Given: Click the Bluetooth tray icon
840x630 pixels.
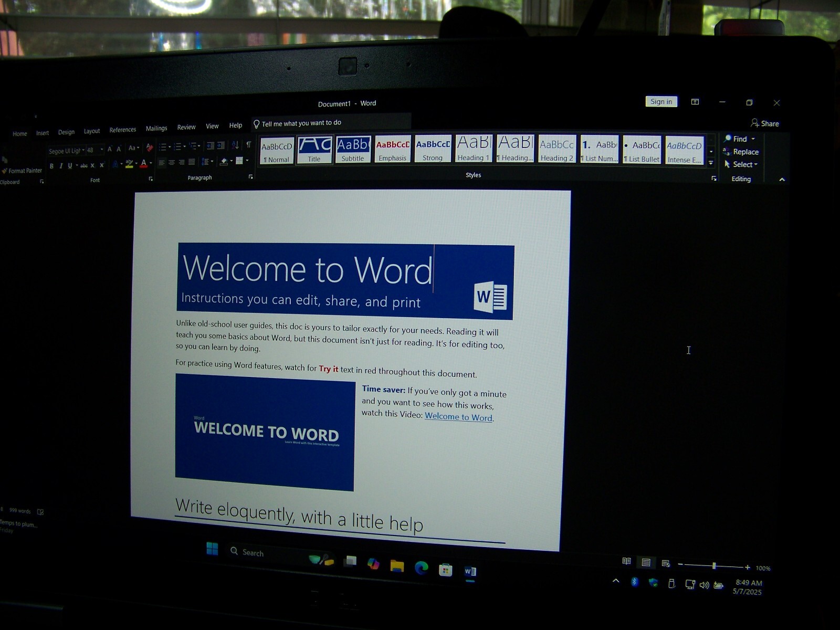Looking at the screenshot, I should pyautogui.click(x=635, y=582).
